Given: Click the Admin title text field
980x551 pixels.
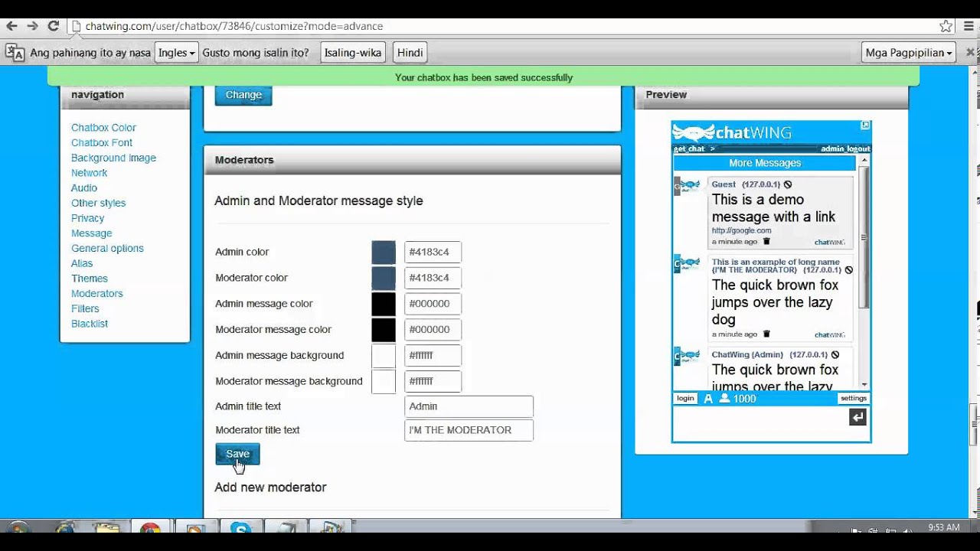Looking at the screenshot, I should (x=469, y=406).
